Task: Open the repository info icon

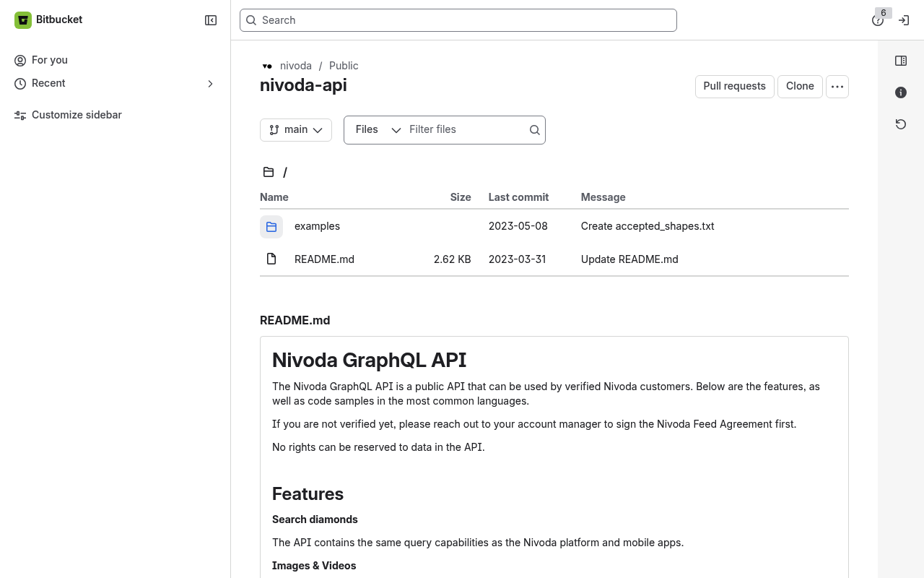Action: coord(901,92)
